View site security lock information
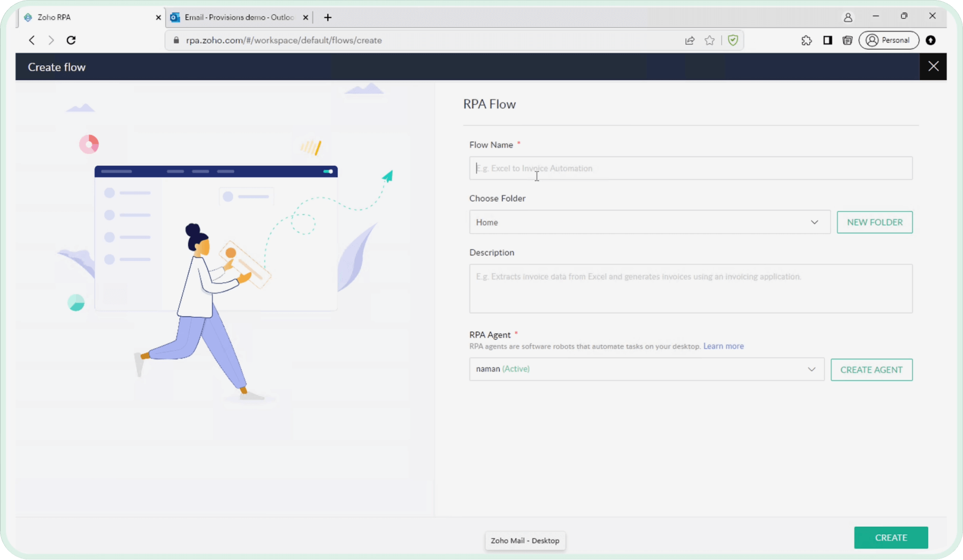 click(x=177, y=40)
